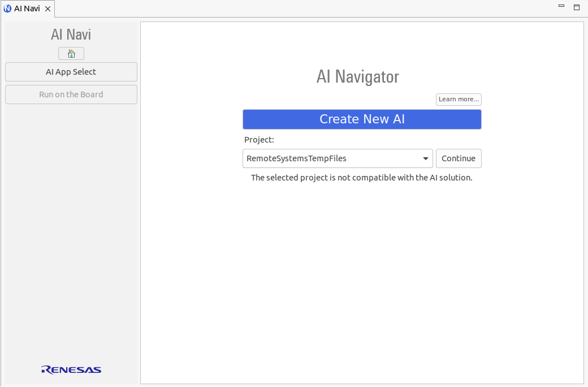
Task: Open the Learn more... link button
Action: [x=459, y=100]
